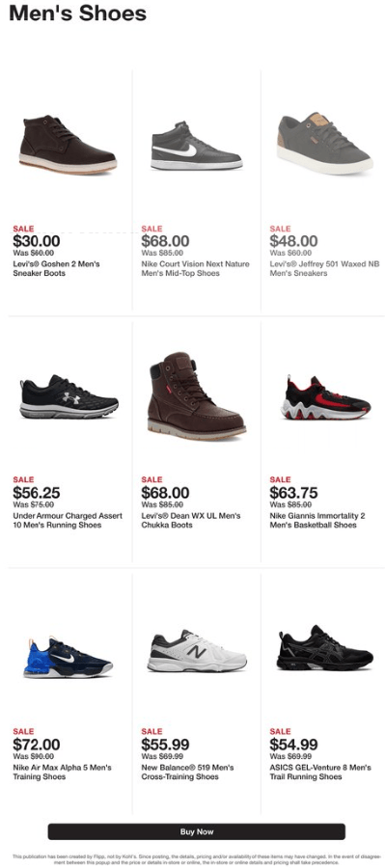Open New Balance 519 Cross-Training Shoes link
The width and height of the screenshot is (385, 868).
[187, 773]
